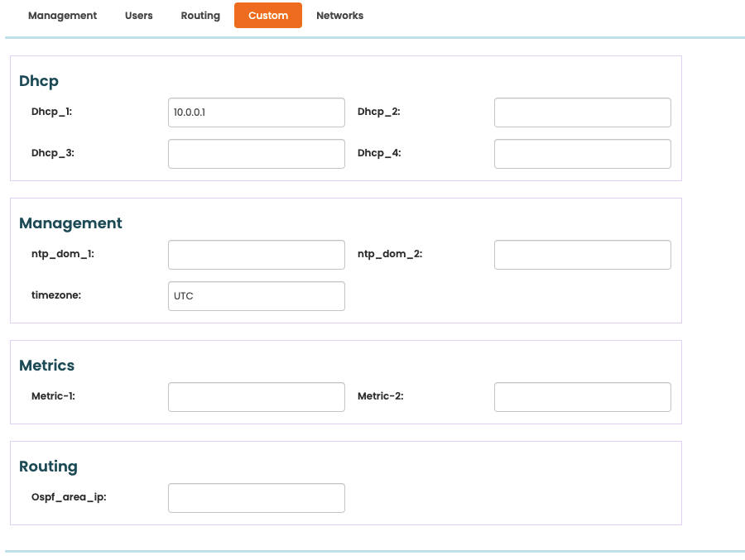Click into the Dhcp_3 text box
Viewport: 745px width, 560px height.
(x=257, y=154)
